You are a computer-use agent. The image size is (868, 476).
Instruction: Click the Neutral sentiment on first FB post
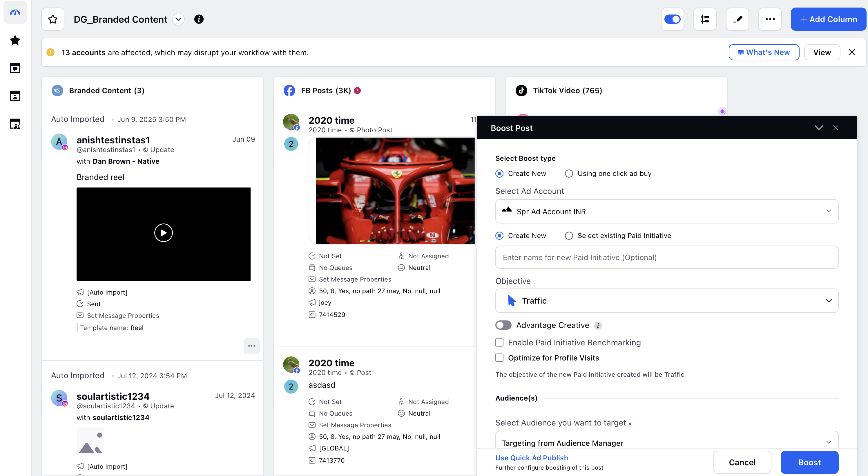tap(419, 268)
